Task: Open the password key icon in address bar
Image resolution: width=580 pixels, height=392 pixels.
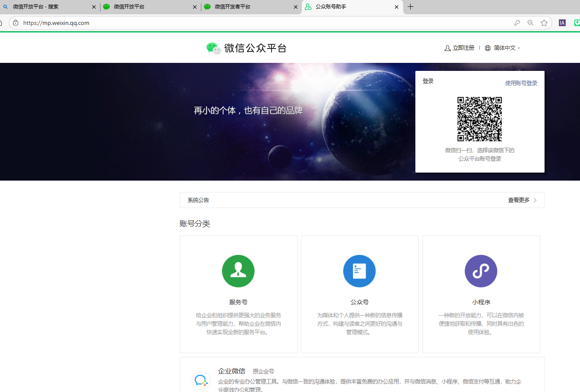Action: coord(517,23)
